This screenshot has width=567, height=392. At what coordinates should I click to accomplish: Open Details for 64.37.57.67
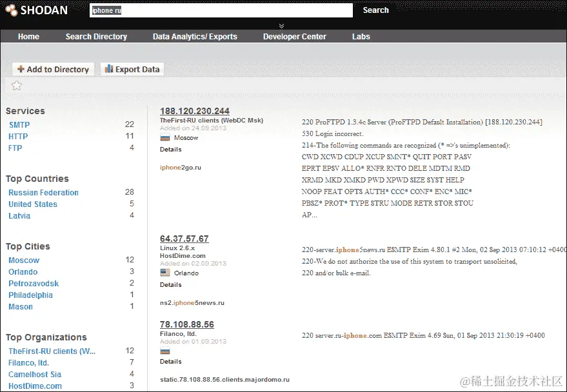(x=171, y=285)
